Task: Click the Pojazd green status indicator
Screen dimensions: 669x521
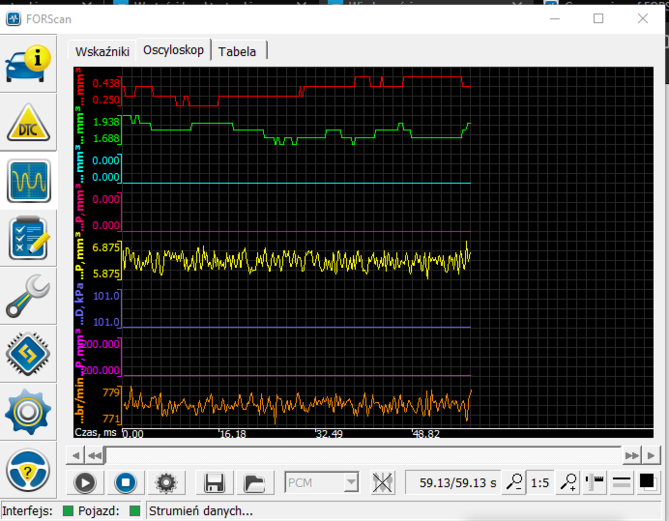Action: pos(135,511)
